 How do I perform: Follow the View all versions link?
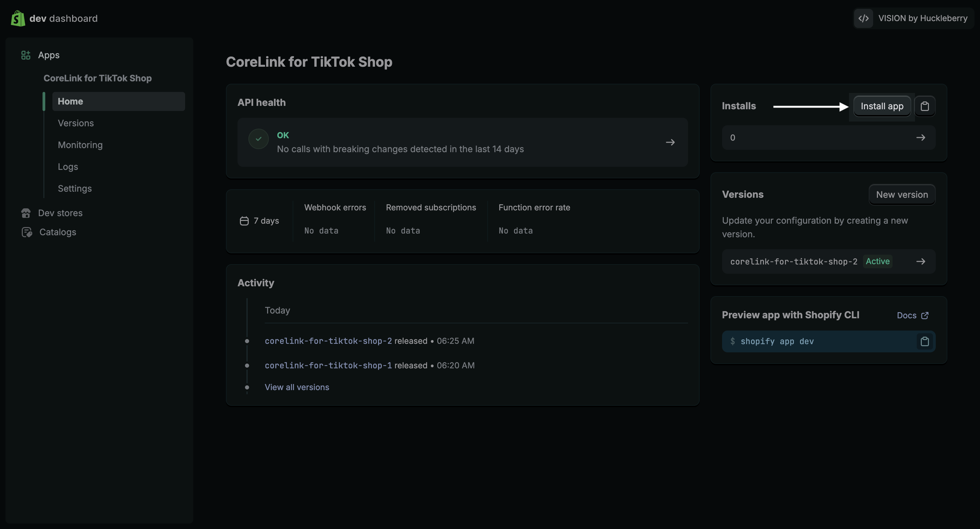pos(297,387)
